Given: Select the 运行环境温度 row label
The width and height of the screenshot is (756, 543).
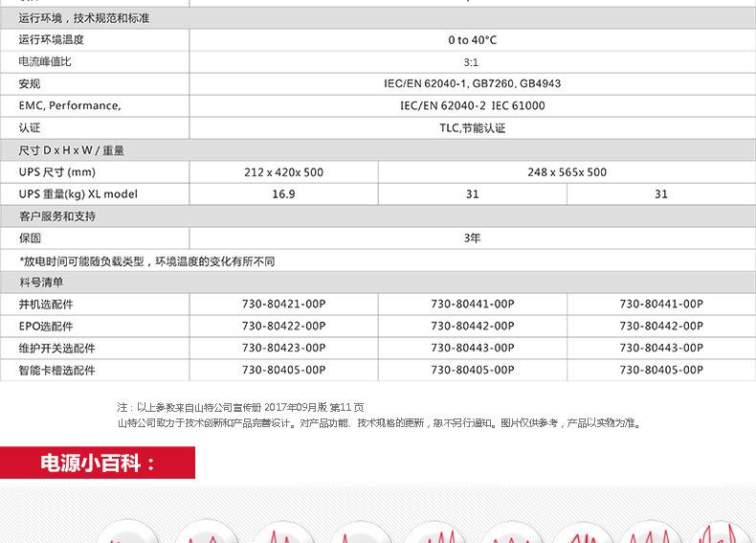Looking at the screenshot, I should point(51,39).
